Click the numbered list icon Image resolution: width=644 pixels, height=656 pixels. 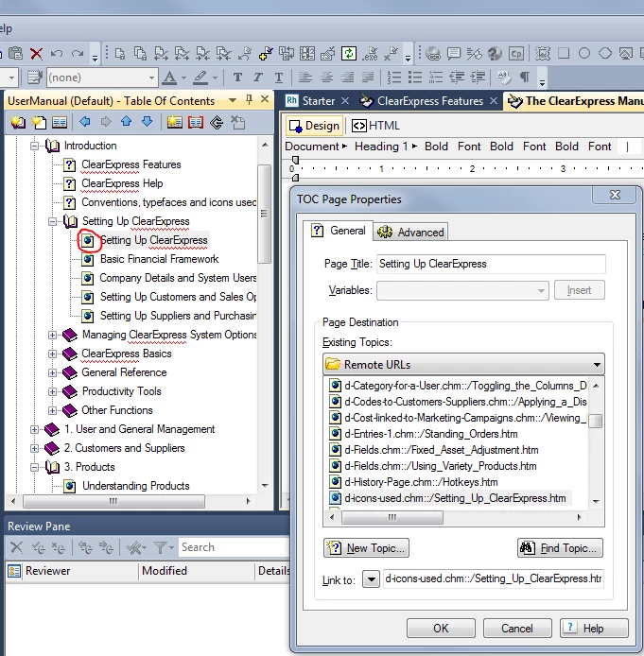[394, 77]
